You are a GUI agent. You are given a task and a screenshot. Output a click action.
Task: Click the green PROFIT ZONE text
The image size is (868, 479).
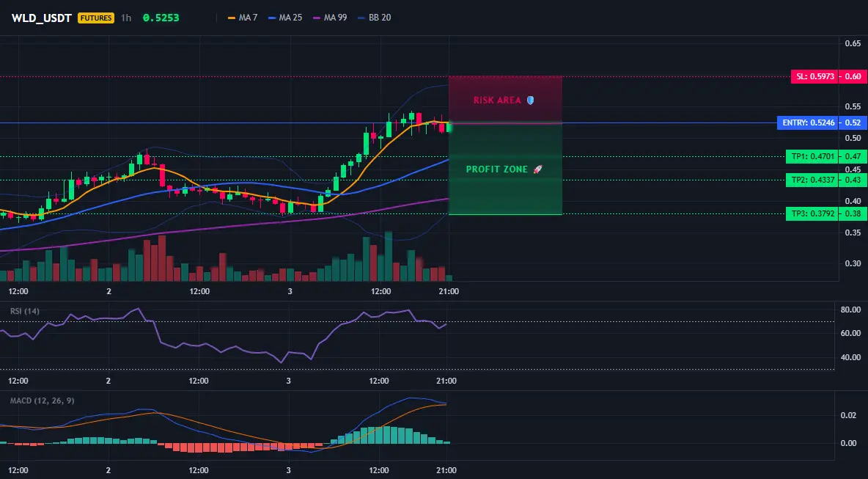497,169
